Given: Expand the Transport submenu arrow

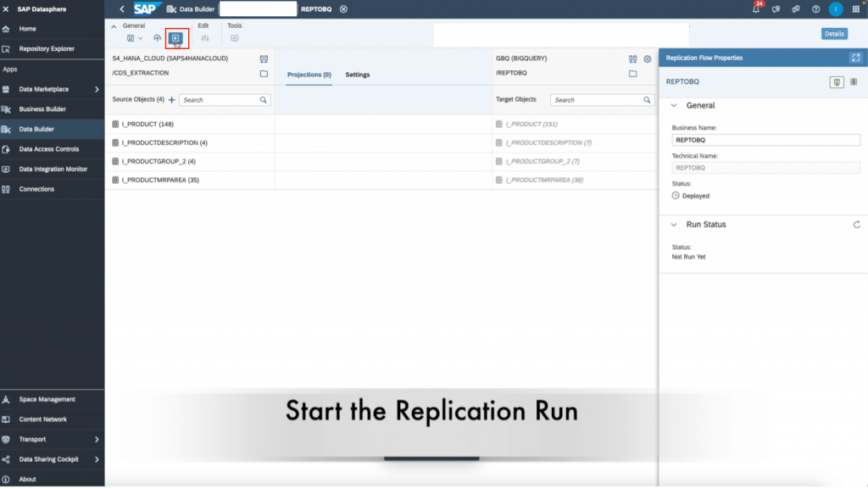Looking at the screenshot, I should [x=97, y=439].
